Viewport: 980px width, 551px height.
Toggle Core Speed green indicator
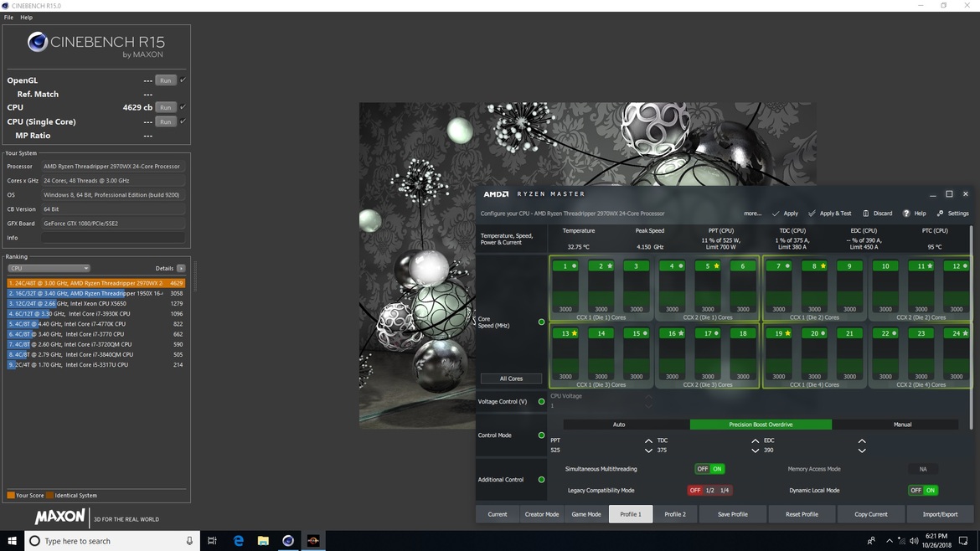tap(541, 322)
